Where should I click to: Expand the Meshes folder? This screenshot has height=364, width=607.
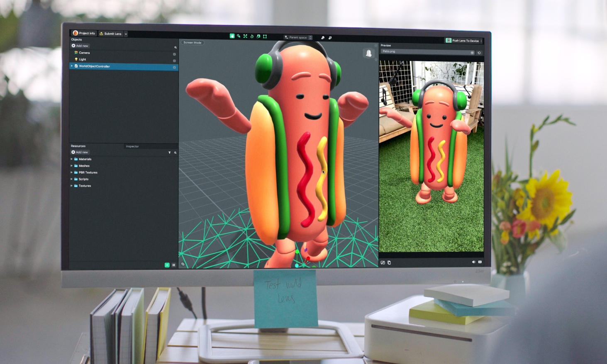click(71, 166)
